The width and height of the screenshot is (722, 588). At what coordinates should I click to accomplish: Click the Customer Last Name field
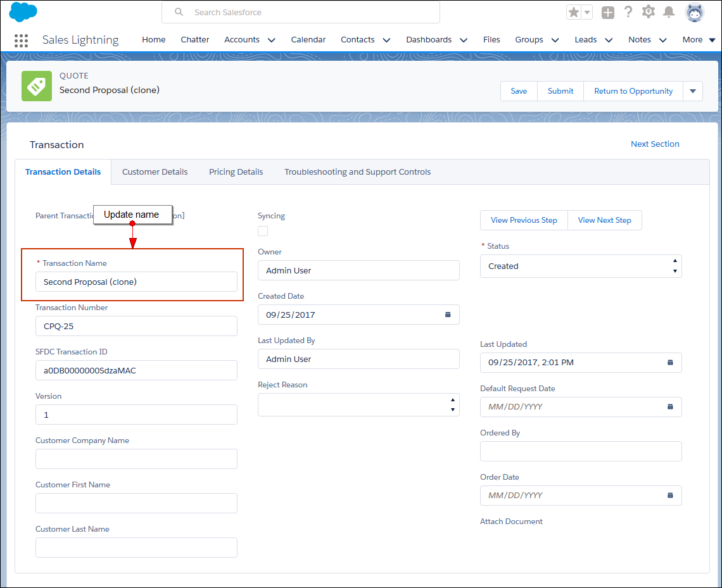136,547
